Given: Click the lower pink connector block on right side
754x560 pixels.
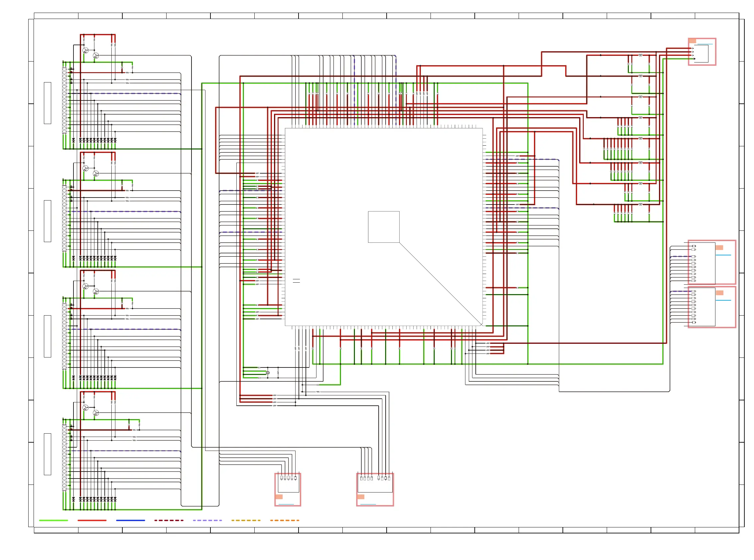Looking at the screenshot, I should click(x=712, y=307).
